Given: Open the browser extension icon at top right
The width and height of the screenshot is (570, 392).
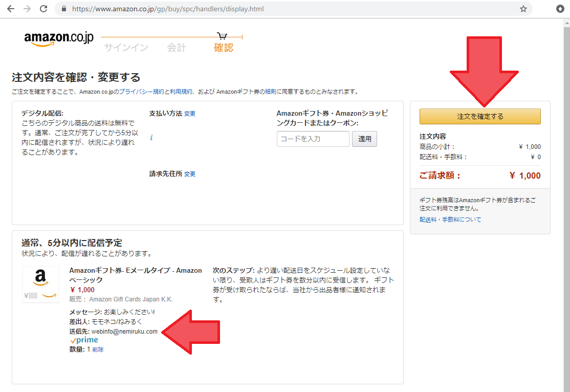Looking at the screenshot, I should pos(560,9).
